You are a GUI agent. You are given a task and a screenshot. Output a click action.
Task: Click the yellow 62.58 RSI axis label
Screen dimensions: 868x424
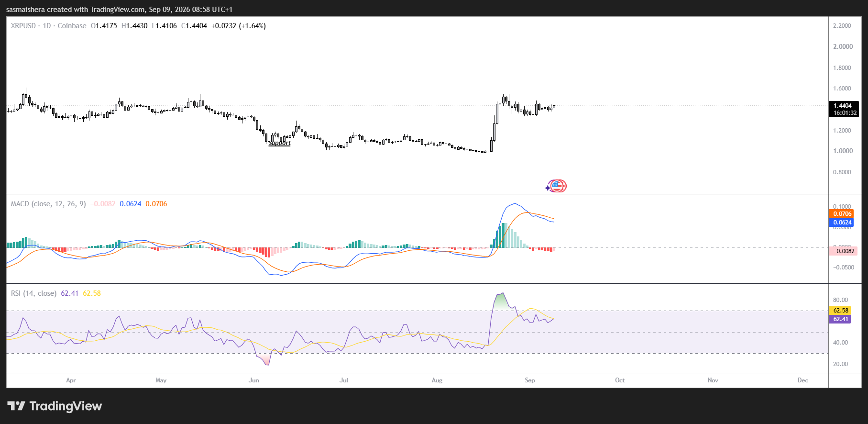click(x=840, y=311)
